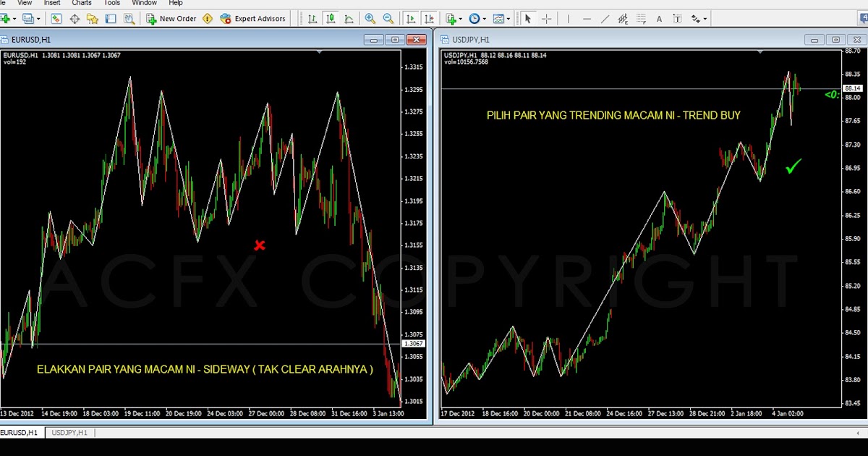Click the 1.3067 current price label
868x456 pixels.
(414, 344)
